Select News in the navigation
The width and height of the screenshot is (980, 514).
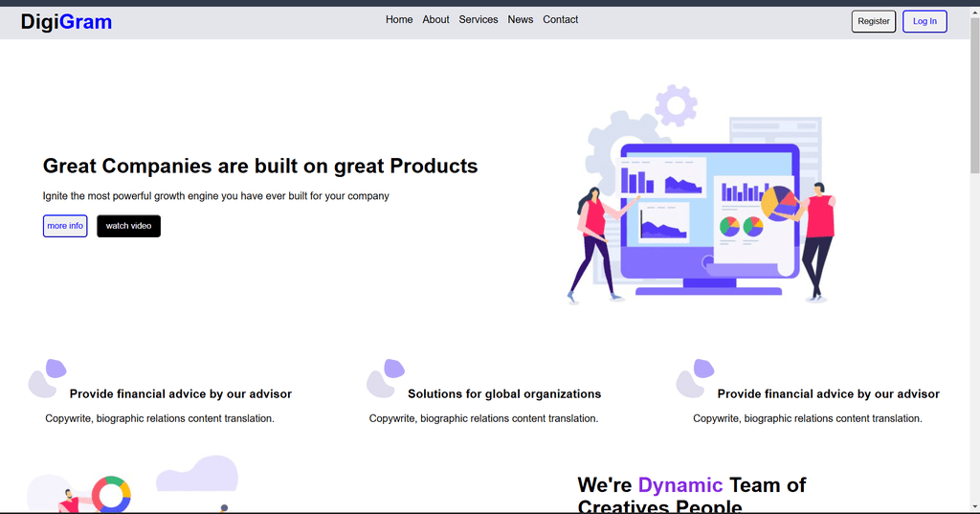tap(520, 19)
